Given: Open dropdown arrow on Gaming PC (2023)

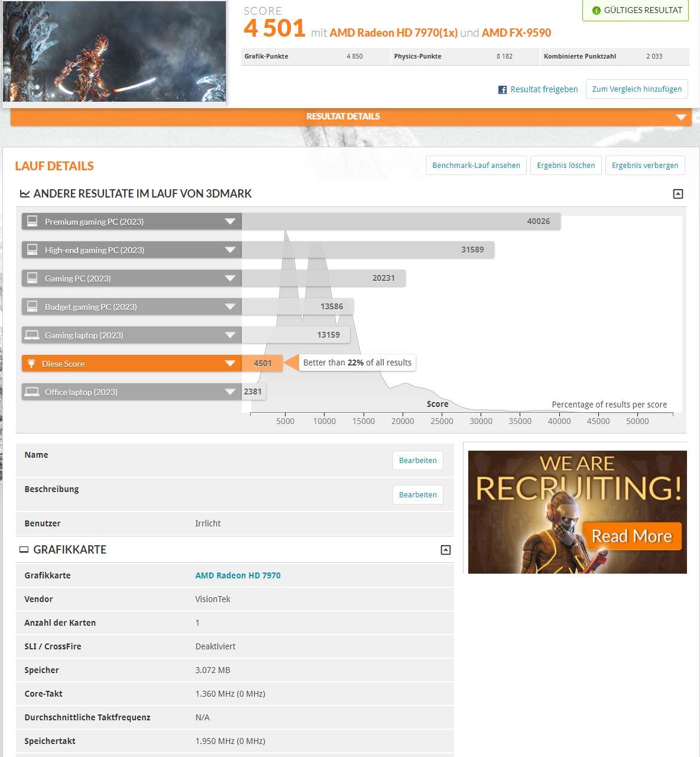Looking at the screenshot, I should 230,278.
